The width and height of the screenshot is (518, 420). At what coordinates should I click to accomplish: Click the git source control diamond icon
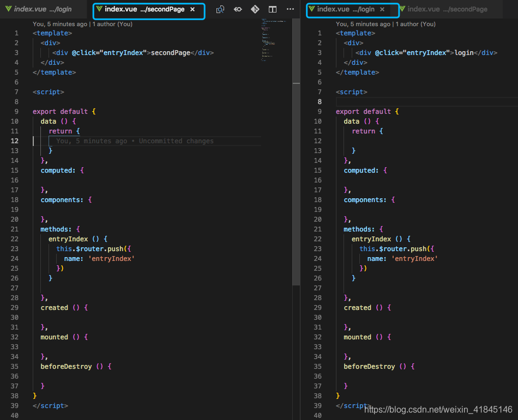(x=255, y=9)
